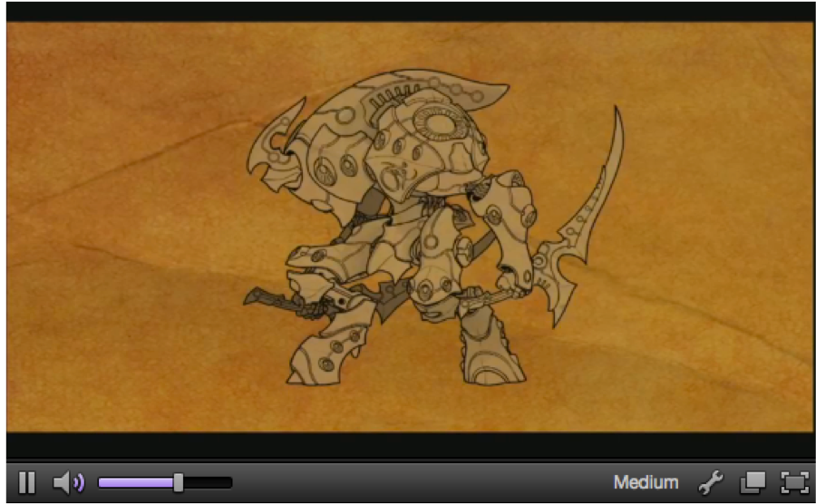816x504 pixels.
Task: Click the purple filled part of the volume bar
Action: [x=136, y=482]
